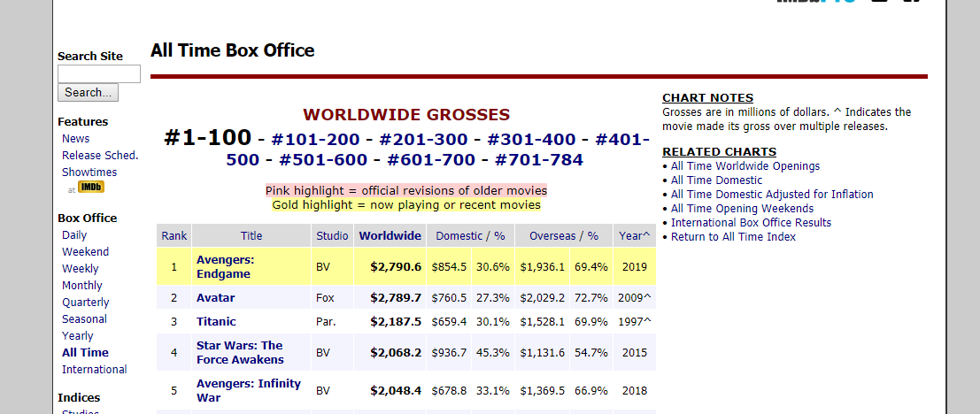
Task: Open Avatar movie page
Action: [216, 298]
